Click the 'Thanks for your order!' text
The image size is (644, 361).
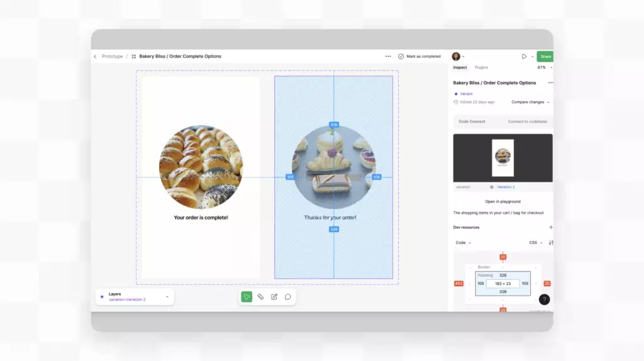coord(330,218)
